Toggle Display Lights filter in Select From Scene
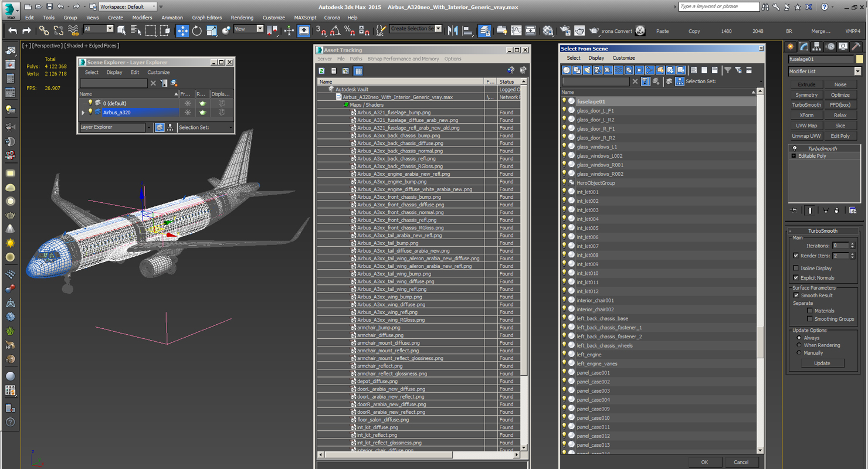The image size is (868, 469). pos(587,70)
